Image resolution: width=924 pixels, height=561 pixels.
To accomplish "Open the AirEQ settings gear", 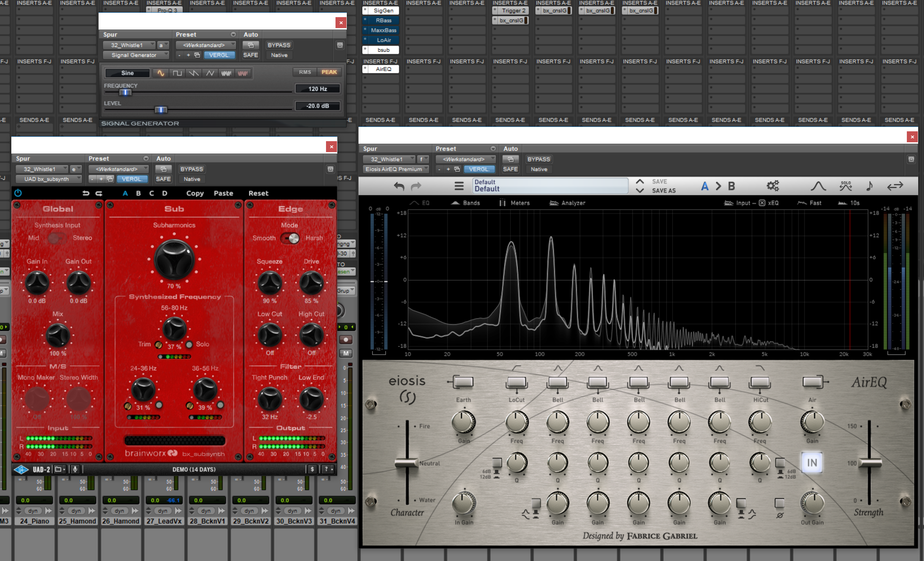I will [772, 186].
